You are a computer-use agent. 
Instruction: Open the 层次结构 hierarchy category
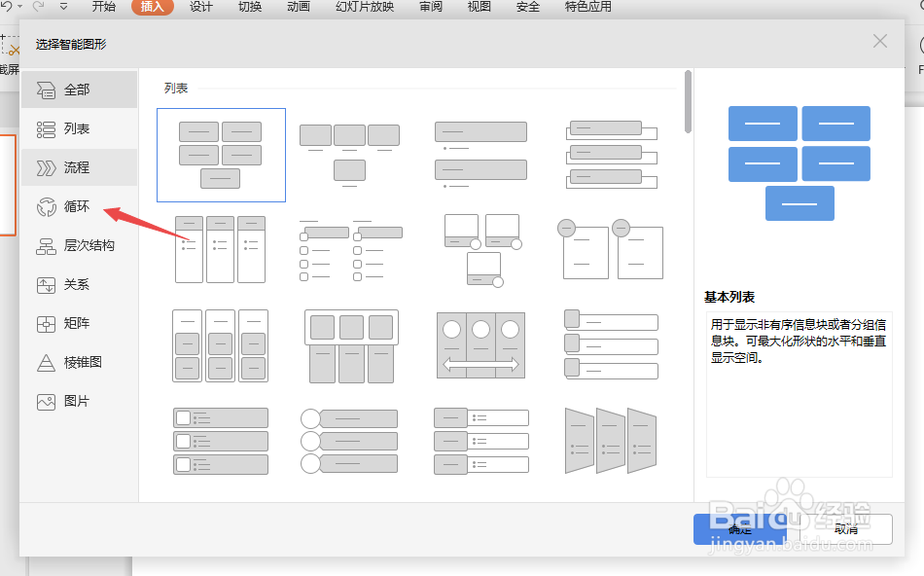click(x=79, y=245)
